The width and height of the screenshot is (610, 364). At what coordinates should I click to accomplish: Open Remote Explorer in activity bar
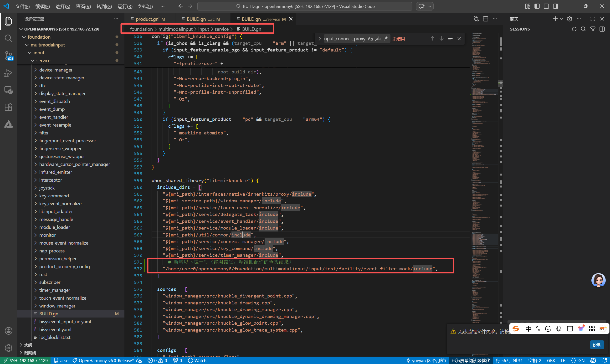point(8,90)
